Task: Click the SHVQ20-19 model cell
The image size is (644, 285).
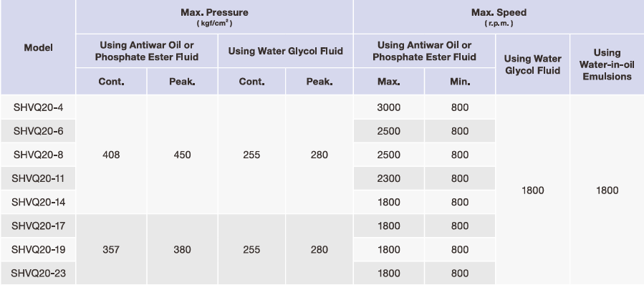Action: [x=38, y=250]
